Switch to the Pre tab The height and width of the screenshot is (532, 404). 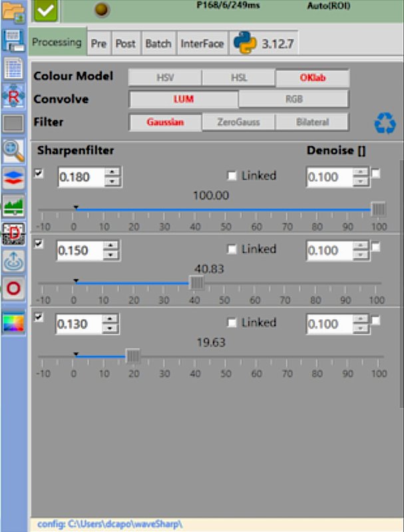point(99,43)
